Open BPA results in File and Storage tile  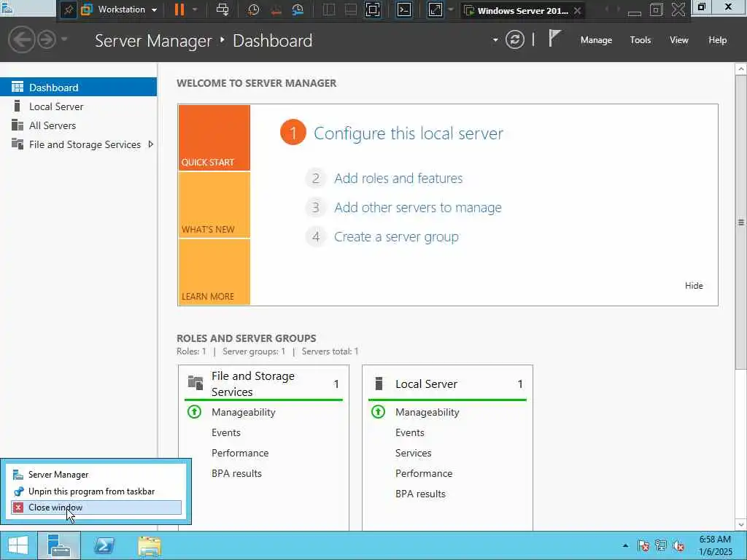236,473
